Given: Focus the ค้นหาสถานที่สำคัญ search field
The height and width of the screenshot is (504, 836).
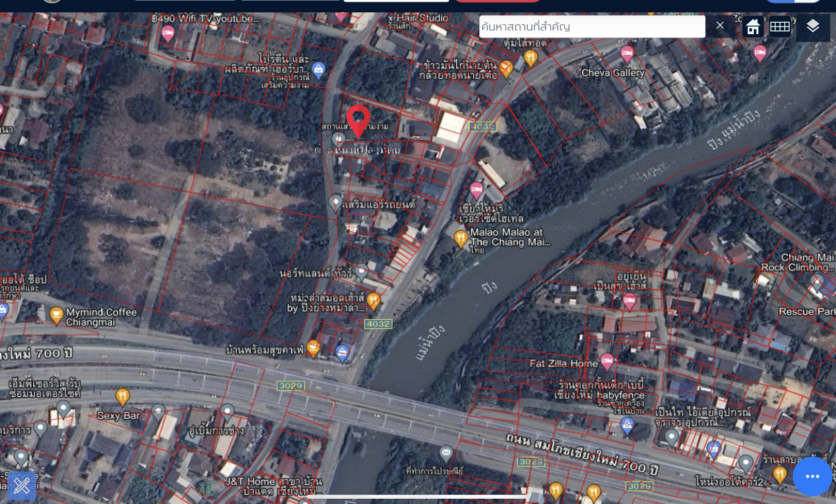Looking at the screenshot, I should pos(592,27).
